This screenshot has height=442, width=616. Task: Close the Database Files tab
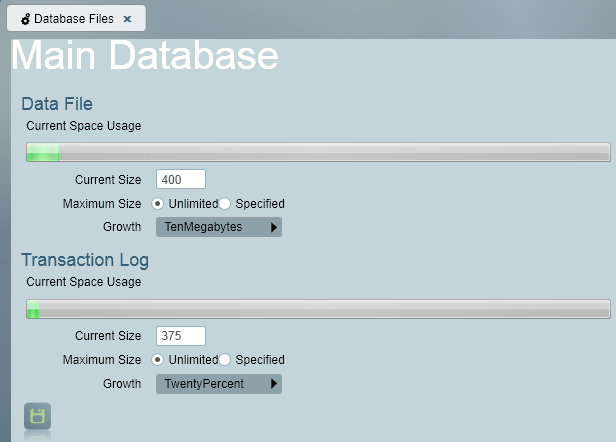(127, 19)
